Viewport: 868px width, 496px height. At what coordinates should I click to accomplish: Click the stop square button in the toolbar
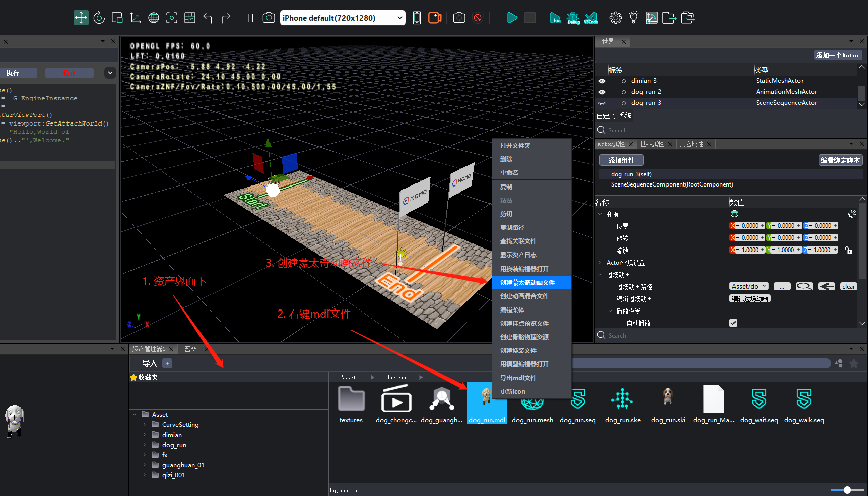pos(530,18)
